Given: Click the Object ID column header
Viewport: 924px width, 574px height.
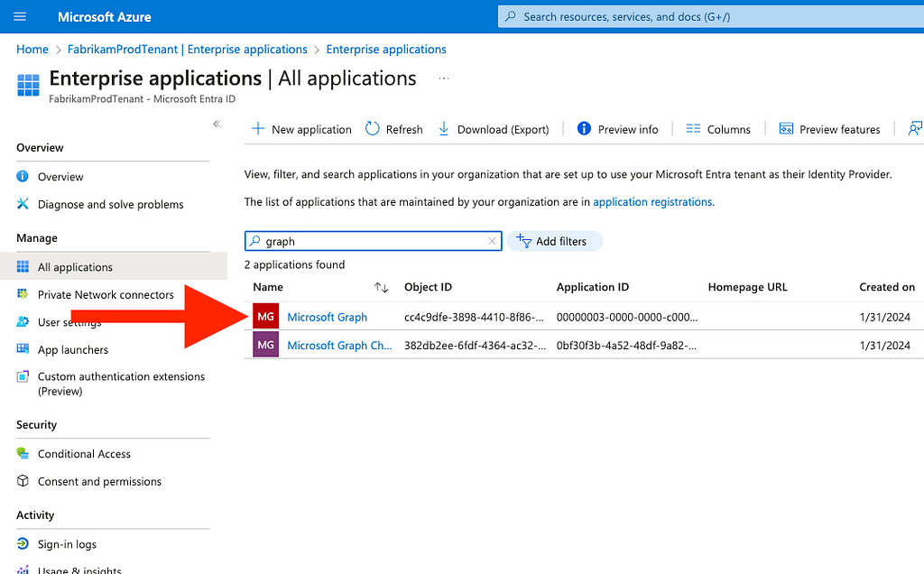Looking at the screenshot, I should (x=428, y=287).
